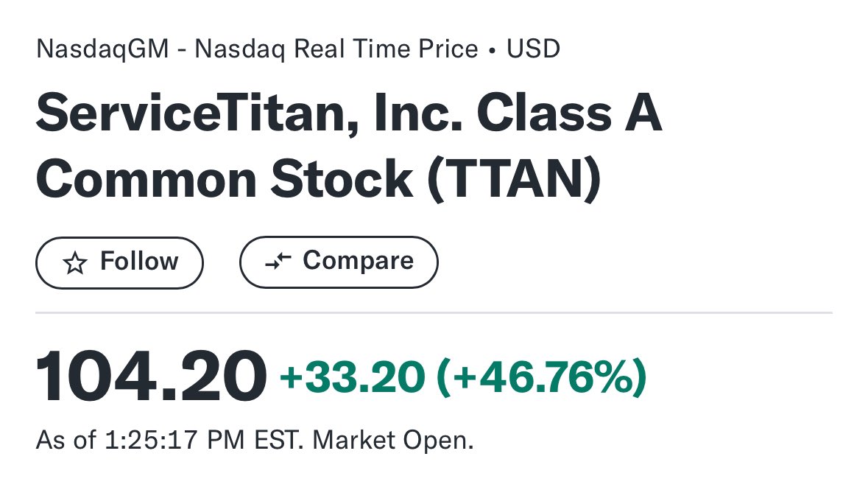Click the Class A text in the heading
The width and height of the screenshot is (868, 490).
[x=570, y=113]
